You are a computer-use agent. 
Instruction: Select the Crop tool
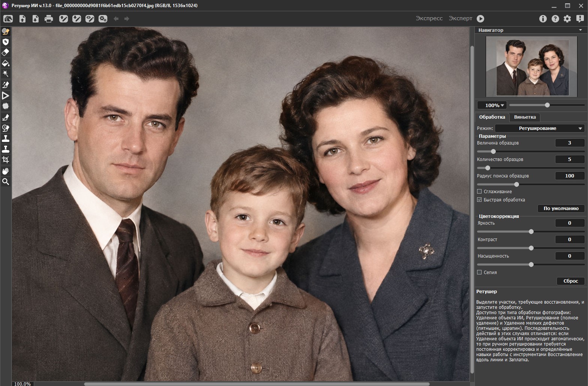tap(6, 160)
